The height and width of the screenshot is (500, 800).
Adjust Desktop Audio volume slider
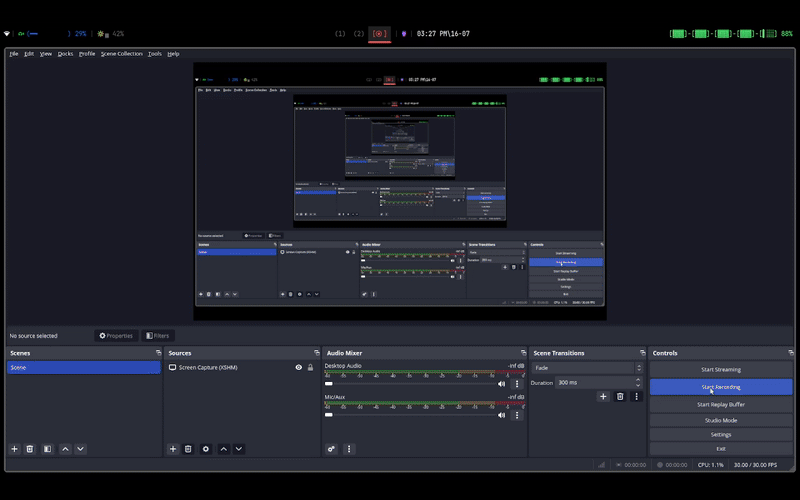pyautogui.click(x=410, y=384)
